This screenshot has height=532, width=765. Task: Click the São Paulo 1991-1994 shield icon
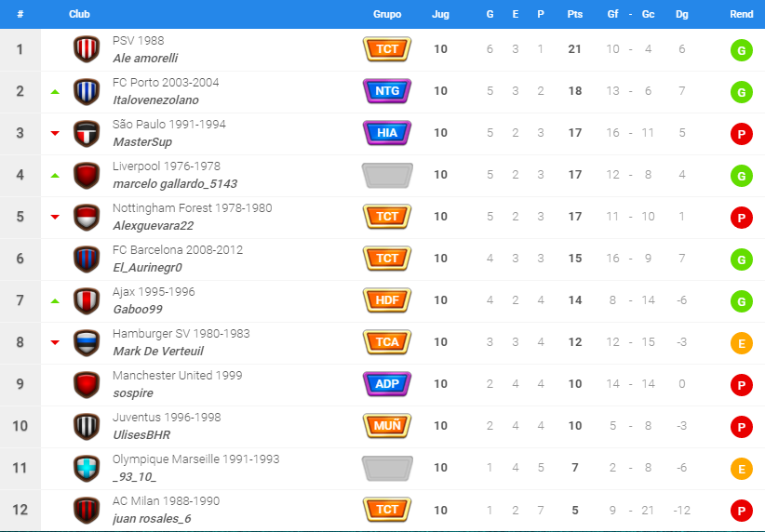(87, 133)
